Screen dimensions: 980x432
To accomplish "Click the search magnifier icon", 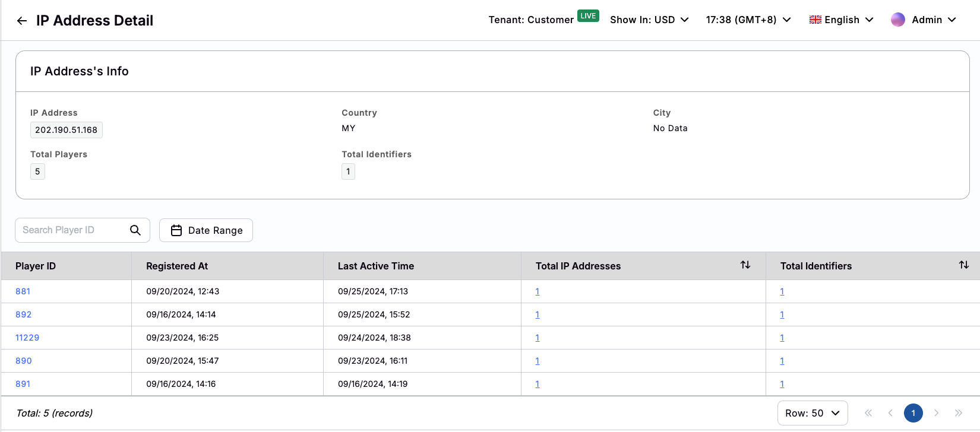I will pos(135,230).
